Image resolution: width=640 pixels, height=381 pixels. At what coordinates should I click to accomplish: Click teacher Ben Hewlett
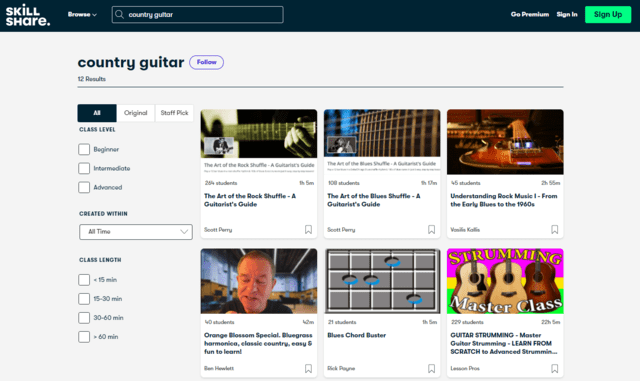tap(219, 368)
